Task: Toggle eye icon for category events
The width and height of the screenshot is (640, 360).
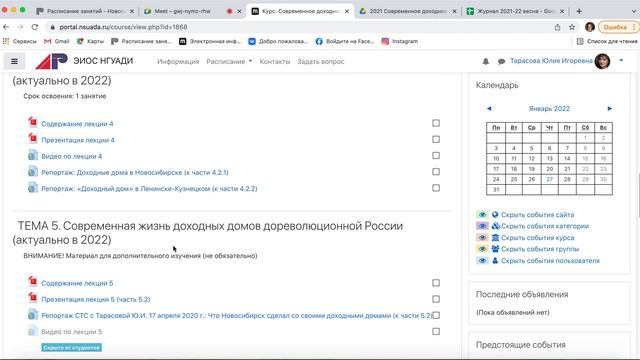Action: click(x=482, y=226)
